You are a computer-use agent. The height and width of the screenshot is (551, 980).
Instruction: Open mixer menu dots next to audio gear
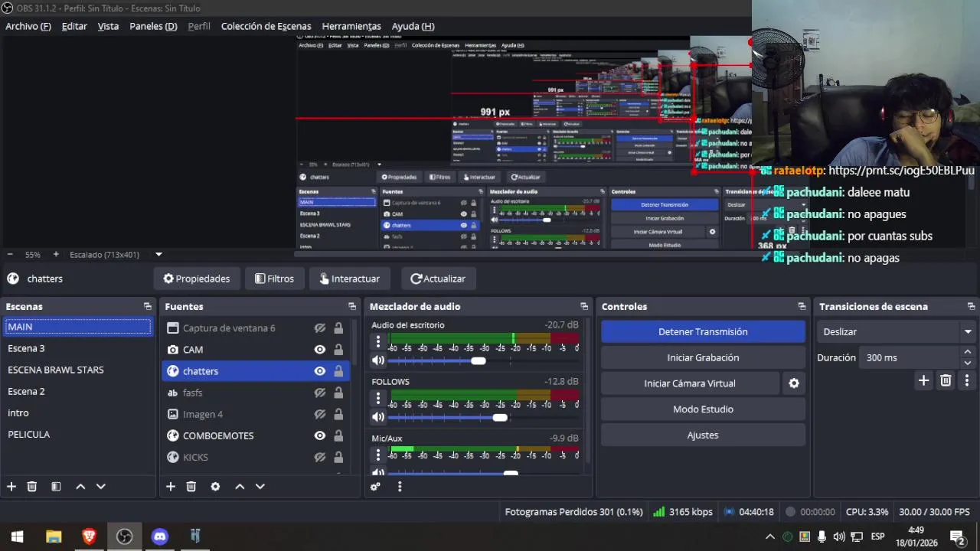[x=399, y=486]
